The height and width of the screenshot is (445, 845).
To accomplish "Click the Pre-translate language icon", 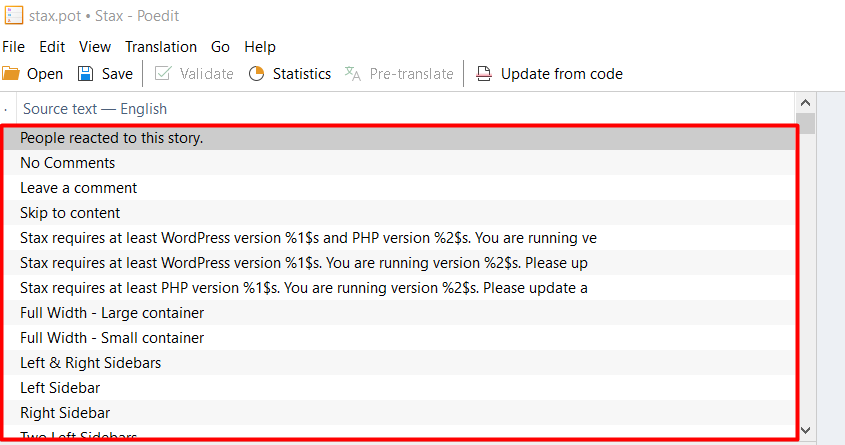I will coord(352,73).
